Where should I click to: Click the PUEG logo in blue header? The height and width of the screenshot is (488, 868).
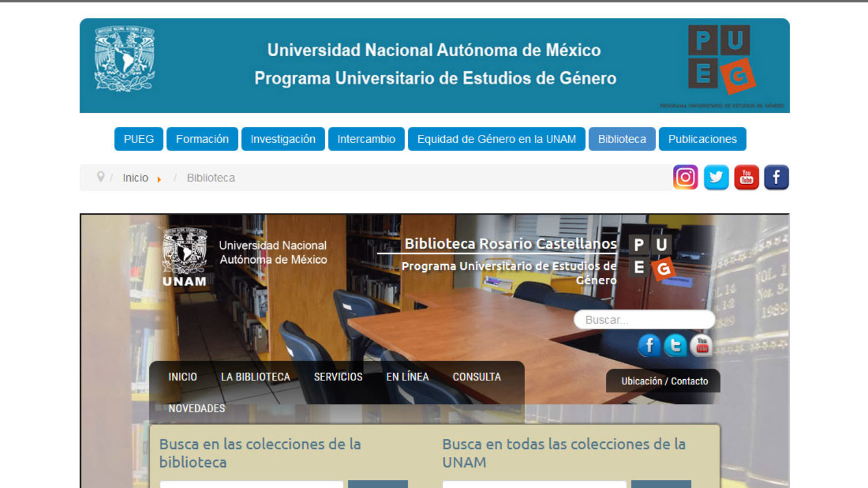[721, 59]
